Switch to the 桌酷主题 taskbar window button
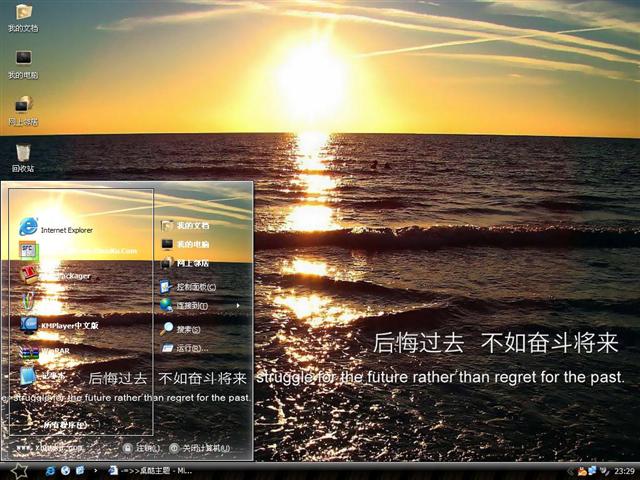 click(150, 471)
